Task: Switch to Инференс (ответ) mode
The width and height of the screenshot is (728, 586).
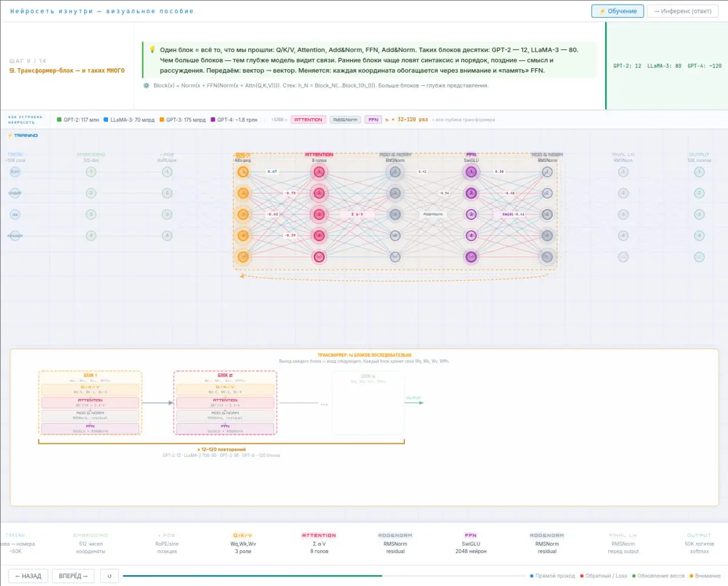Action: [682, 11]
